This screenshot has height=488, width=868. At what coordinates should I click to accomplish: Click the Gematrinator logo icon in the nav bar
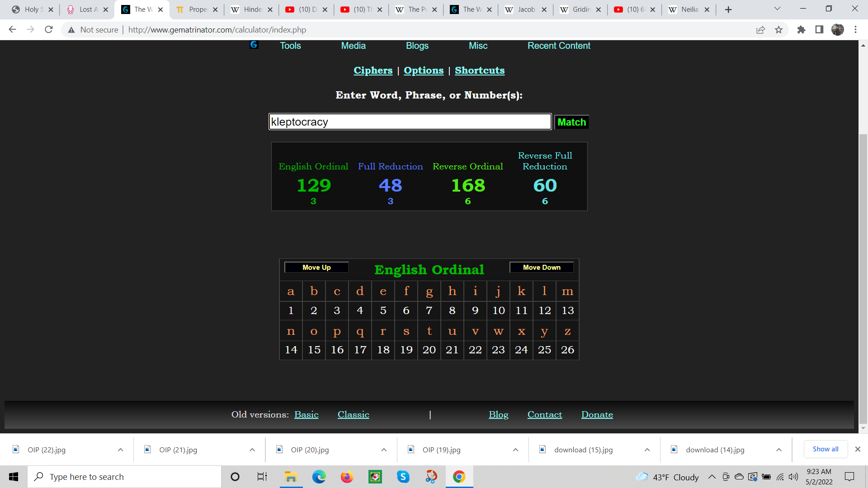[x=254, y=45]
